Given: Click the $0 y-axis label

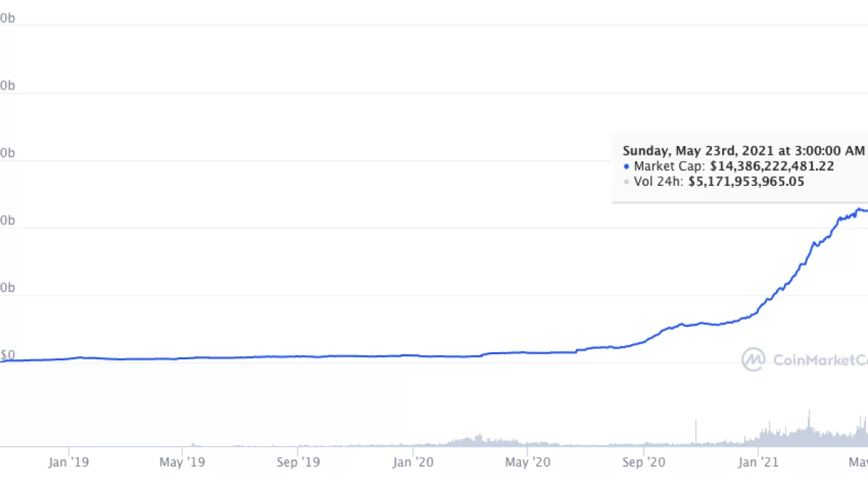Looking at the screenshot, I should [x=7, y=355].
